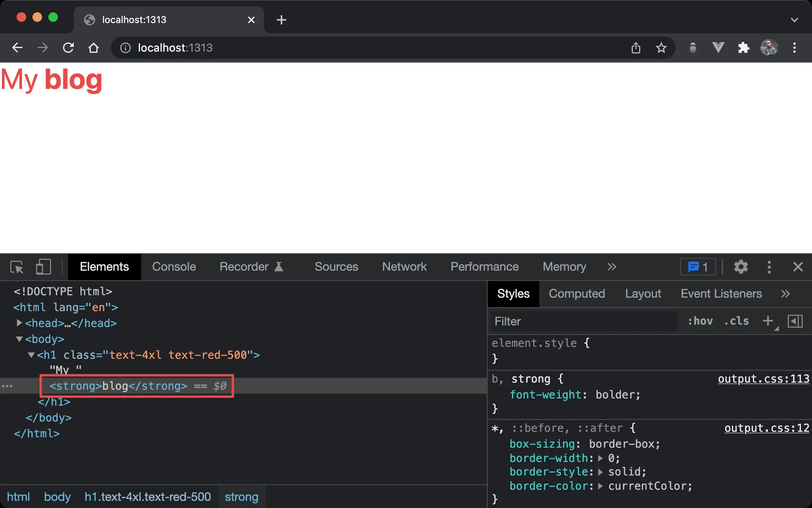Image resolution: width=812 pixels, height=508 pixels.
Task: Toggle the .cls classes editor
Action: (x=736, y=321)
